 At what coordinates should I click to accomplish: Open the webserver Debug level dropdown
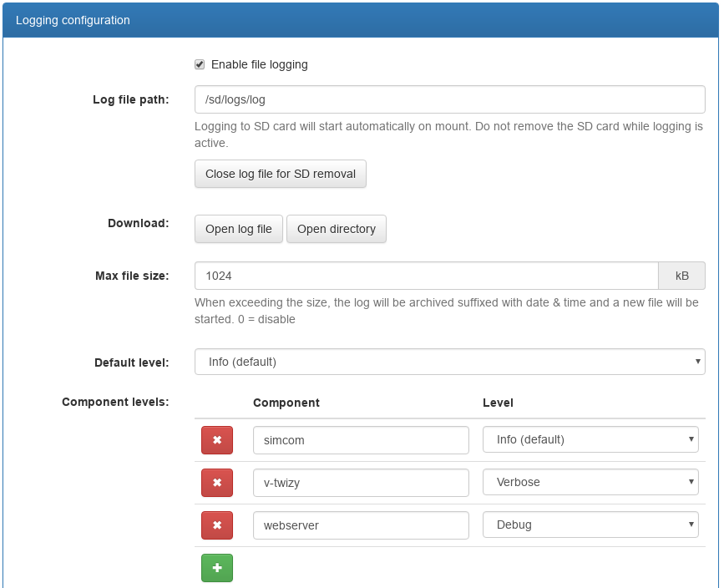(x=590, y=525)
